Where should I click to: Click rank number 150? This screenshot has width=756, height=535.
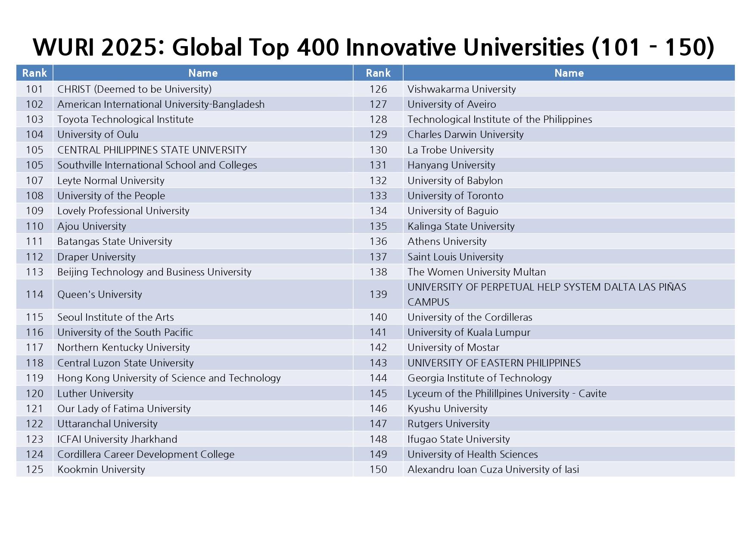pos(378,469)
